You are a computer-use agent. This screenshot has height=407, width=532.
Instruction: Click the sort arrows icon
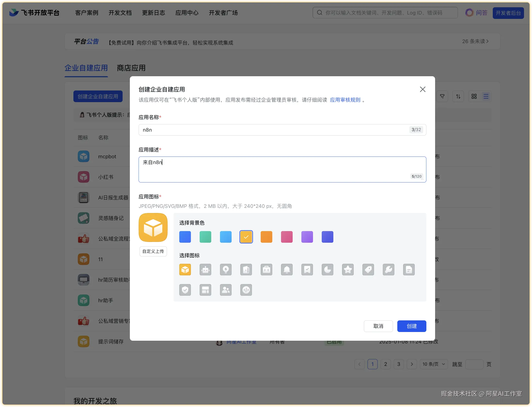point(458,96)
